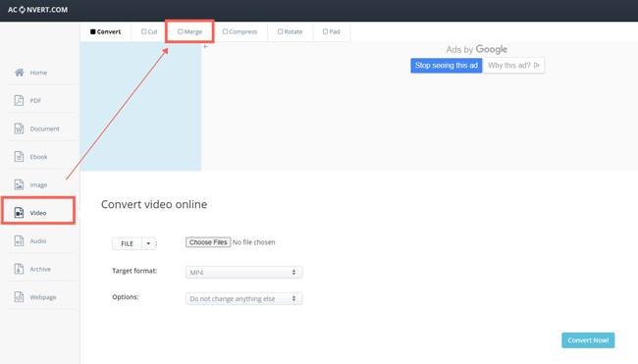Click the Image sidebar icon
Image resolution: width=638 pixels, height=364 pixels.
pyautogui.click(x=19, y=184)
